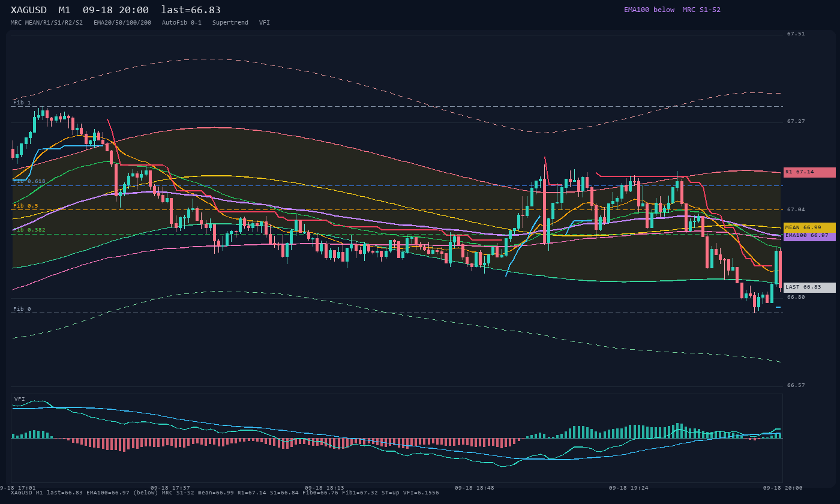Image resolution: width=840 pixels, height=504 pixels.
Task: Select the MEAN 66.99 price tag
Action: coord(809,228)
